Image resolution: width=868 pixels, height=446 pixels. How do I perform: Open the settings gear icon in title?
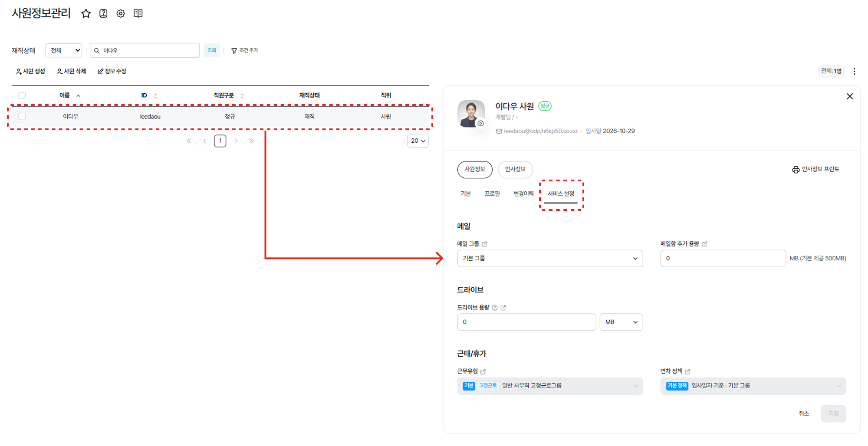pos(121,13)
